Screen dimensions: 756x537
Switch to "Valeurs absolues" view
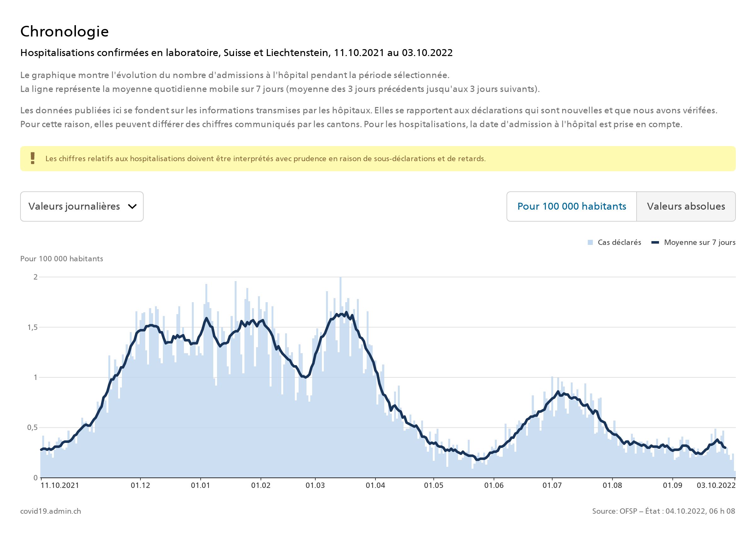click(x=685, y=206)
